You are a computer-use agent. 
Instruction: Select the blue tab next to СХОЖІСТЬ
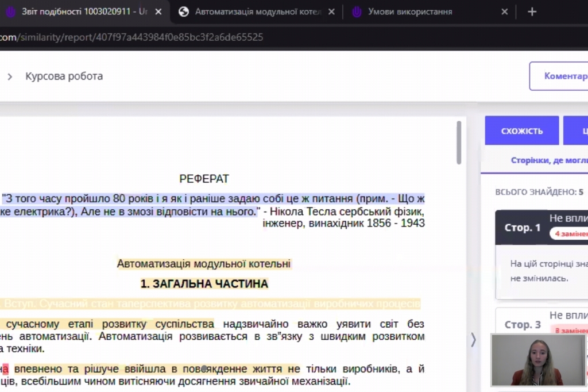tap(575, 130)
